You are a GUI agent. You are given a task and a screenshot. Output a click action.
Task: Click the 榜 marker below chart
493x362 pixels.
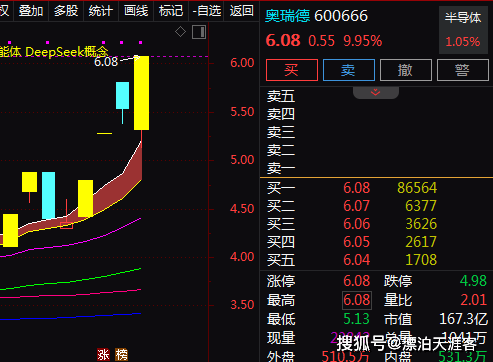(122, 355)
